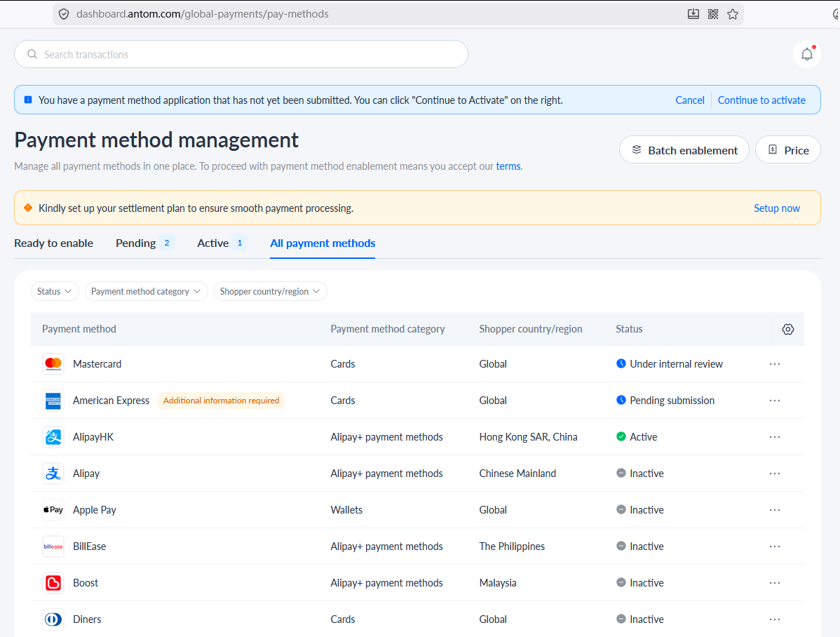Click the search magnifier icon
Viewport: 840px width, 637px height.
[32, 54]
